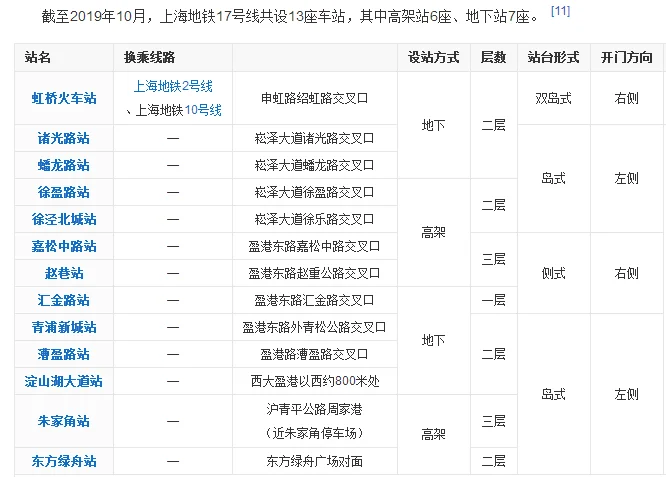Image resolution: width=666 pixels, height=477 pixels.
Task: Click the intro sentence about 13座车站
Action: click(x=291, y=16)
